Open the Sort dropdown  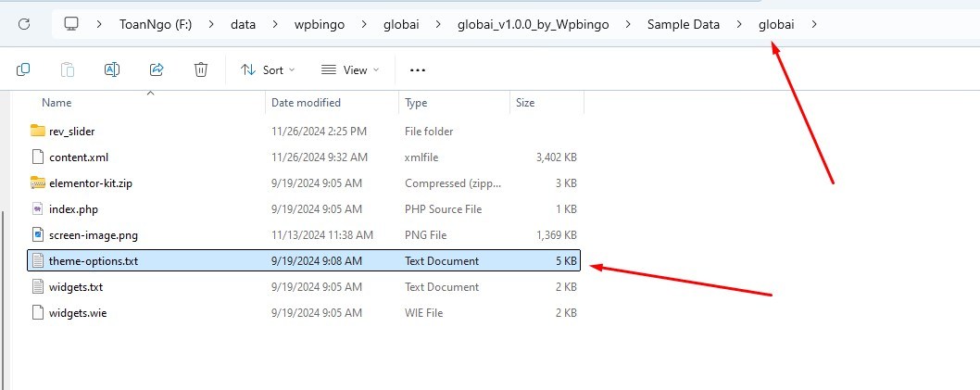267,69
